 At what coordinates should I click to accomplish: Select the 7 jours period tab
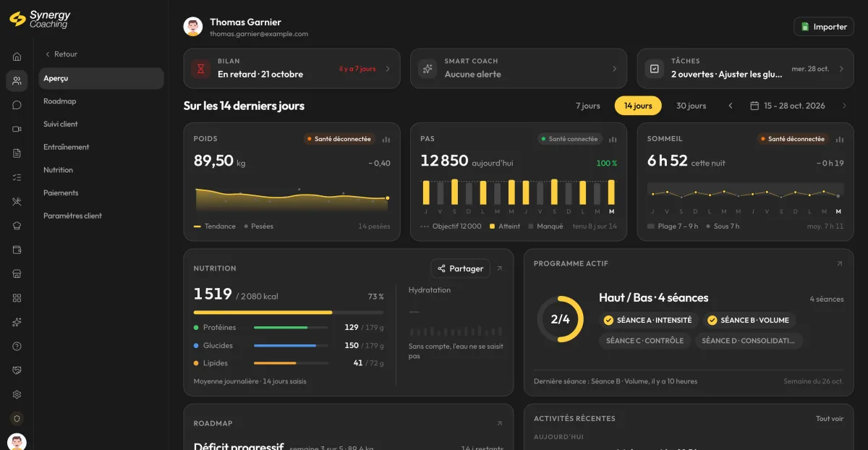tap(588, 106)
